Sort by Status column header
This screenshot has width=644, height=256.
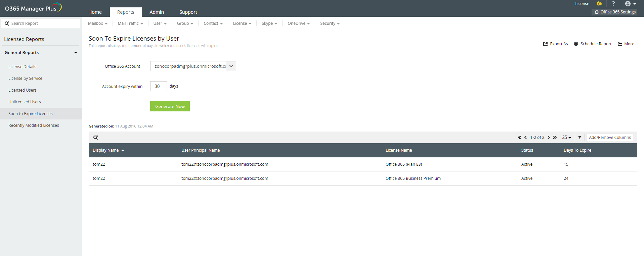(527, 150)
